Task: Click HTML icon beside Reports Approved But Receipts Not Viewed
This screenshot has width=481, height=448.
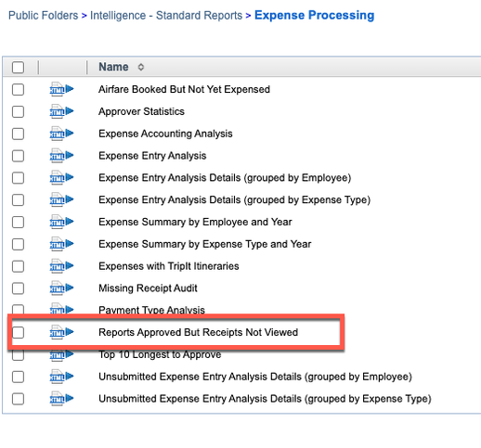Action: pos(61,332)
